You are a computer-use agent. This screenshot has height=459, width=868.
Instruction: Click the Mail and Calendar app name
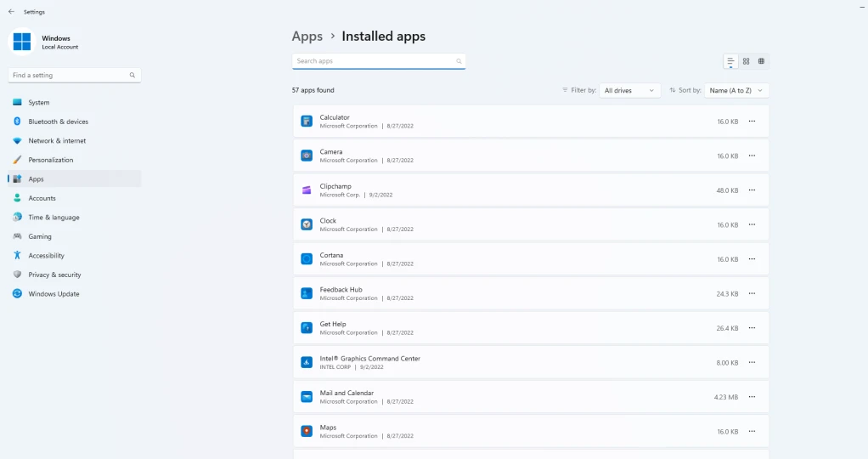(x=347, y=393)
